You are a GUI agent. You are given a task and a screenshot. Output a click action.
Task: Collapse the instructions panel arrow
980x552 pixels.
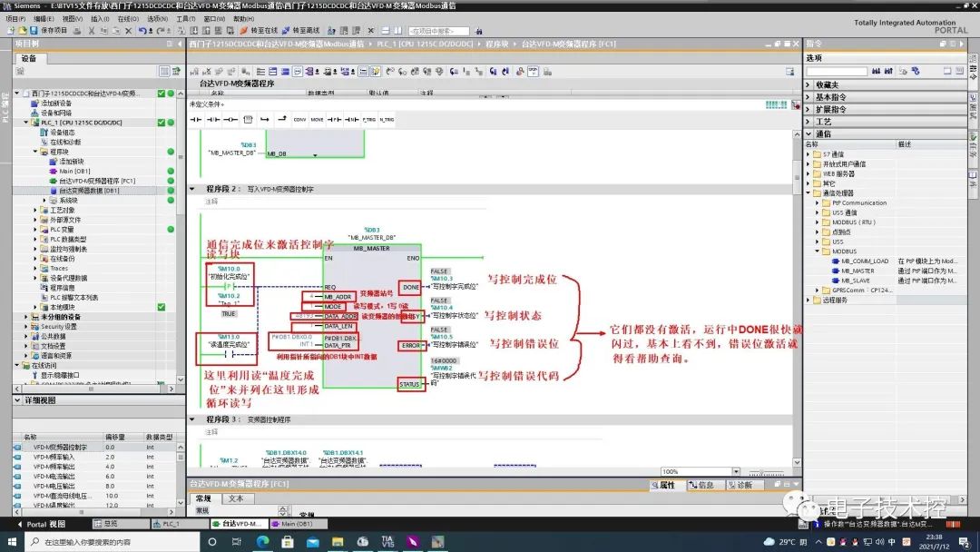(x=962, y=44)
